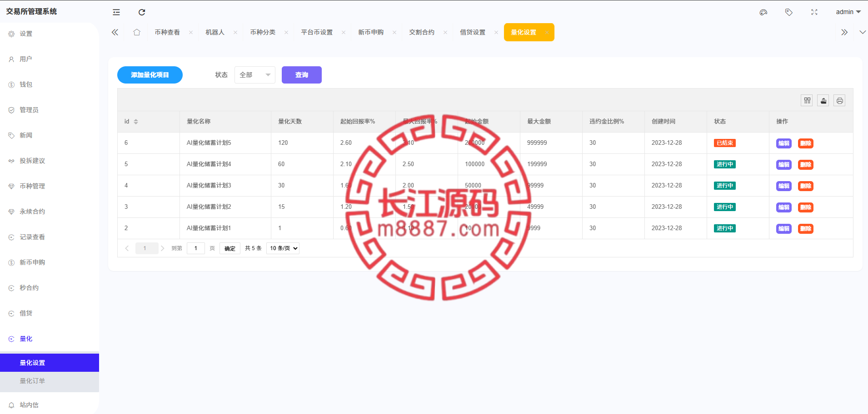Click the 确定 pagination button
The width and height of the screenshot is (868, 414).
pos(230,248)
